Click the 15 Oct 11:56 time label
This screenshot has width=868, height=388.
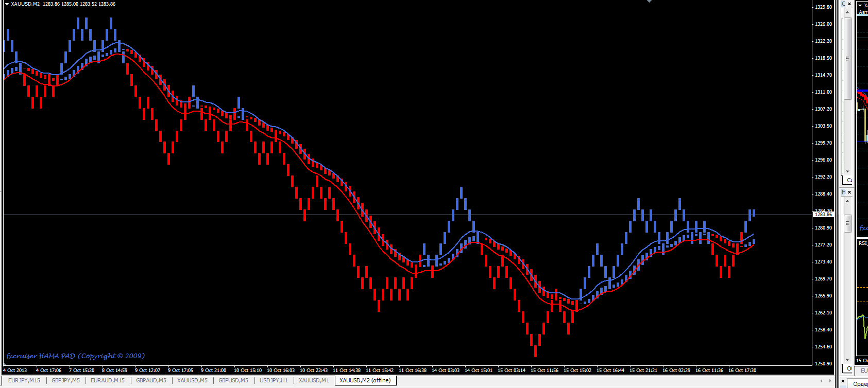[544, 370]
